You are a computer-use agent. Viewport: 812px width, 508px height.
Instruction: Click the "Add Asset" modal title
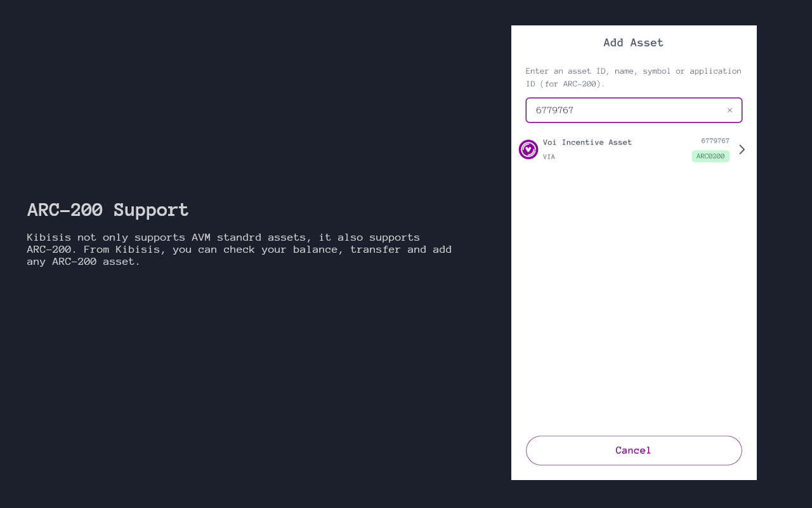tap(633, 43)
